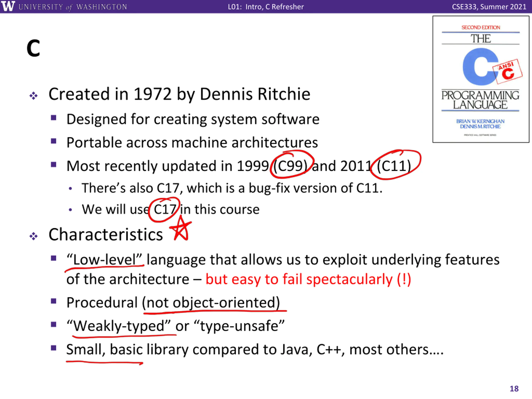532x399 pixels.
Task: Click the square bullet beside 'Procedural'
Action: click(x=53, y=301)
